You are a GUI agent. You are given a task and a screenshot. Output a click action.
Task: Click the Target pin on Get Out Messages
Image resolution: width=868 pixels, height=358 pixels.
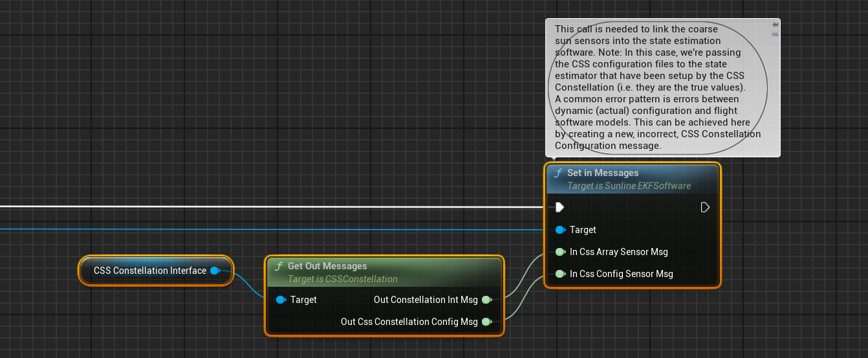[x=281, y=300]
